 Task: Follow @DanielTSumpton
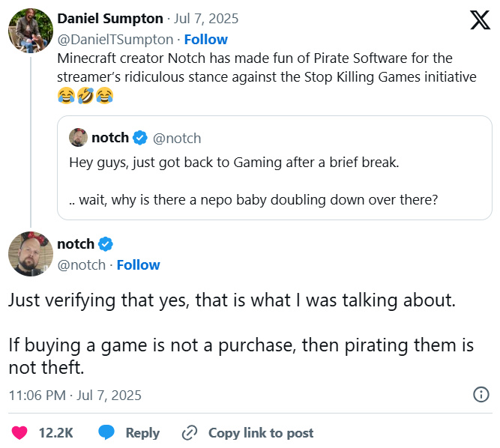pos(205,39)
